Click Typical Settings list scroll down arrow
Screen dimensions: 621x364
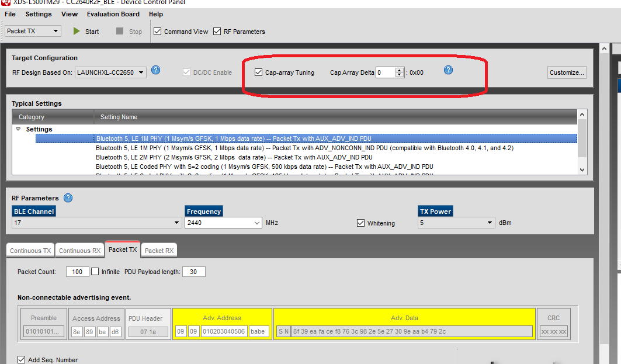(x=582, y=170)
